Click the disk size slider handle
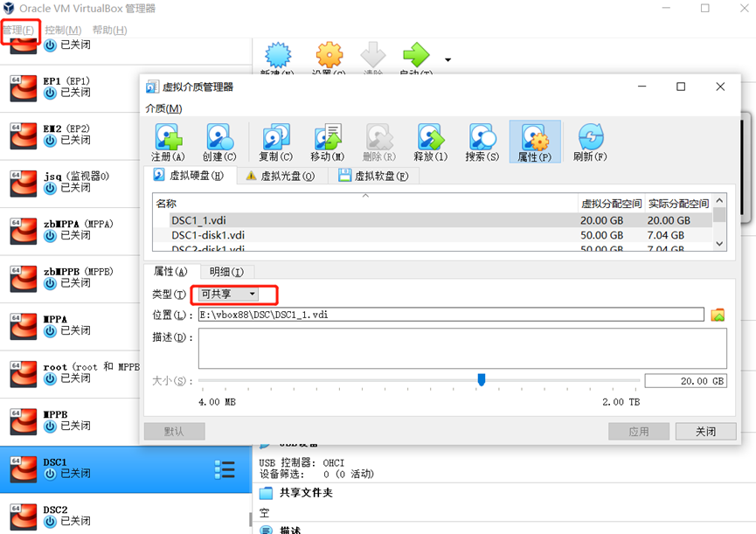This screenshot has width=756, height=534. 482,380
